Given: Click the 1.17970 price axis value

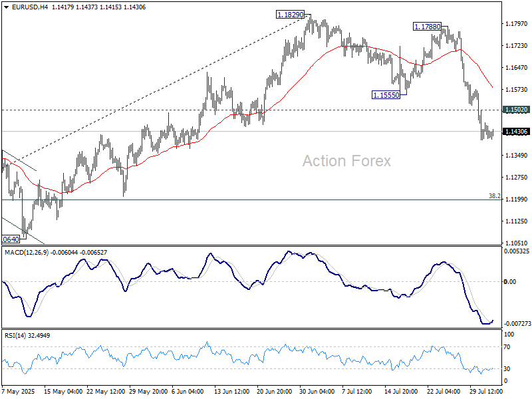Looking at the screenshot, I should (517, 23).
